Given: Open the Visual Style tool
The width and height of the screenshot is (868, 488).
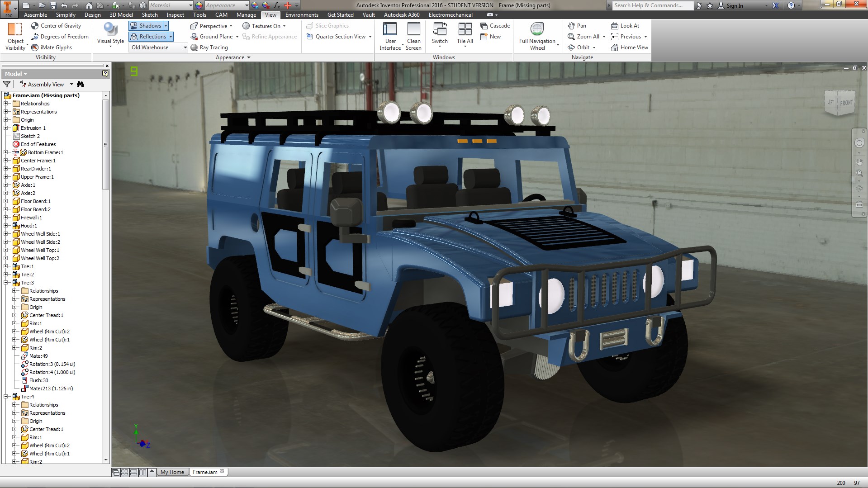Looking at the screenshot, I should click(x=110, y=34).
